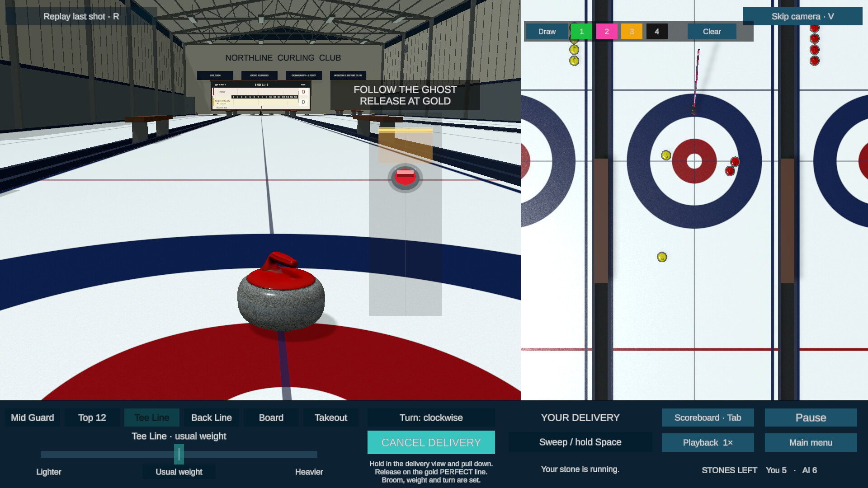Choose the Mid Guard shot type
This screenshot has width=868, height=488.
(x=33, y=418)
